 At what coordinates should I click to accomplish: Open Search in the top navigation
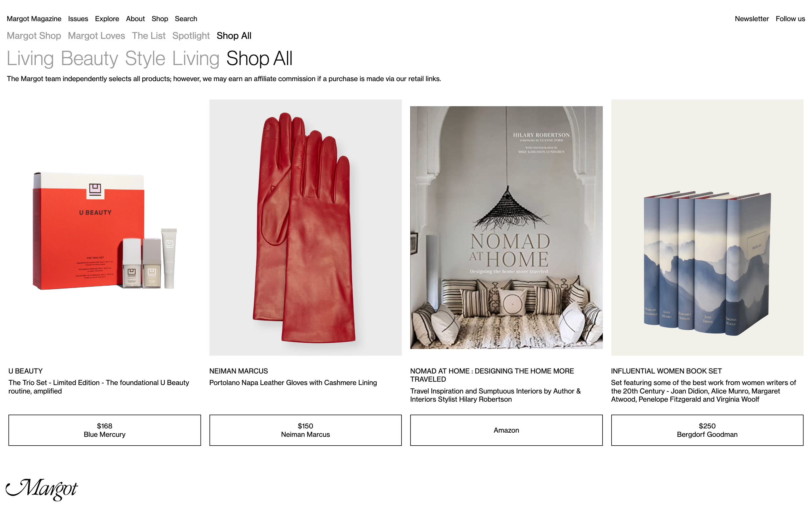[186, 19]
